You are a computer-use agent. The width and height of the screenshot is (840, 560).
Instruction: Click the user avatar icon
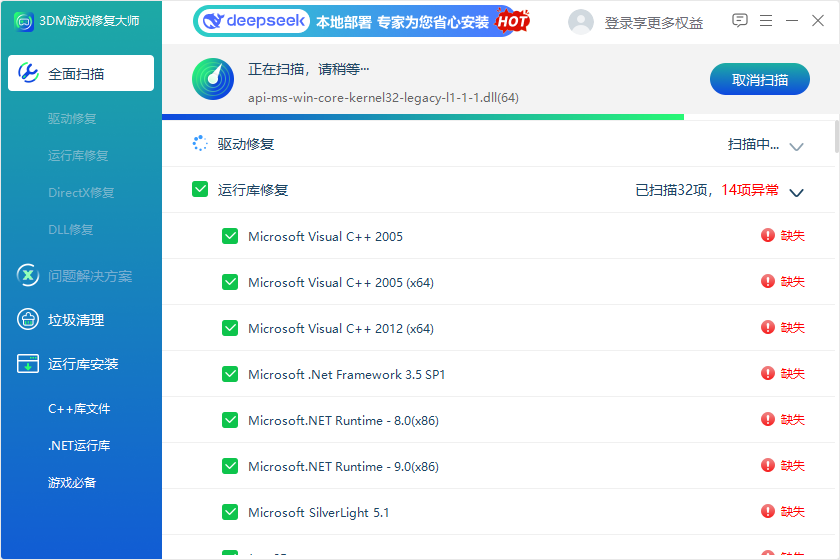(x=580, y=22)
